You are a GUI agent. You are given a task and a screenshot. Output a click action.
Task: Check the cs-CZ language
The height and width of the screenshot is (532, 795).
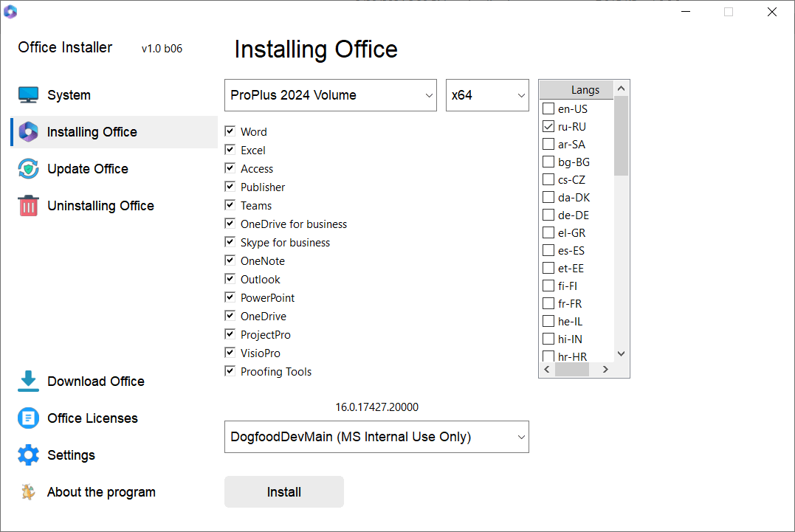[548, 179]
